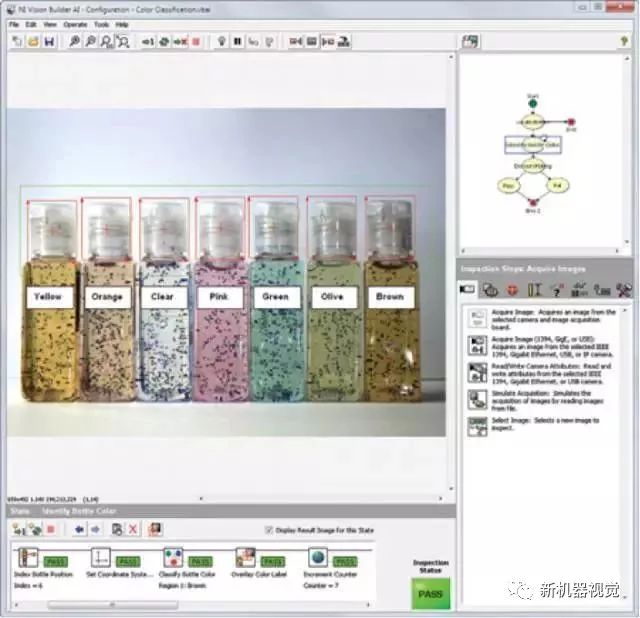Toggle Display Result Image for this State
Viewport: 640px width, 618px height.
click(268, 529)
